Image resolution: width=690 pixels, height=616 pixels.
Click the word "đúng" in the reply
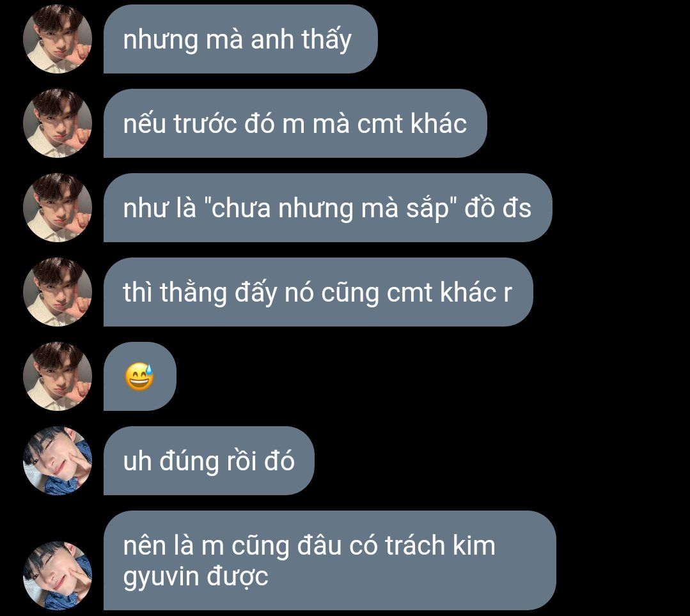(189, 461)
